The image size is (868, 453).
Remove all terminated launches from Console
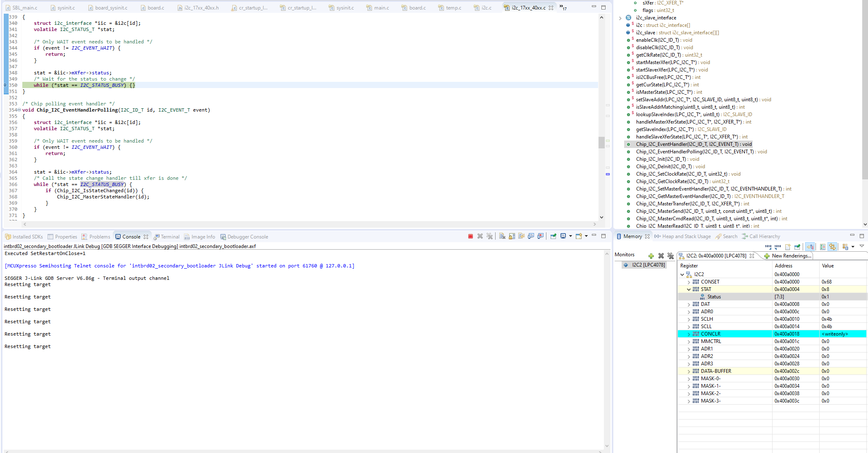490,236
